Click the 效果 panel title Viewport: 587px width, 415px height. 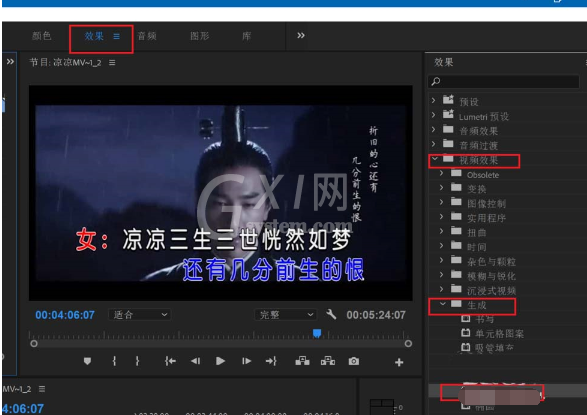pos(444,62)
